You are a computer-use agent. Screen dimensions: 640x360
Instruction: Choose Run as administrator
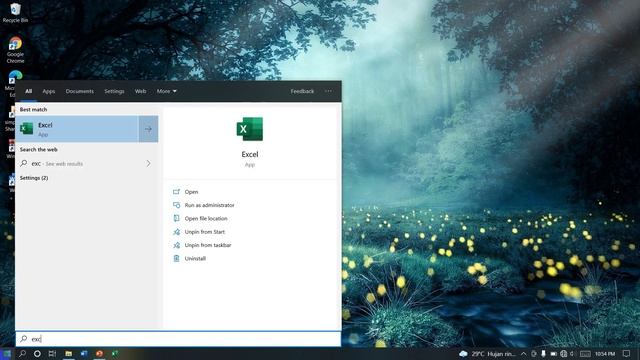coord(209,205)
